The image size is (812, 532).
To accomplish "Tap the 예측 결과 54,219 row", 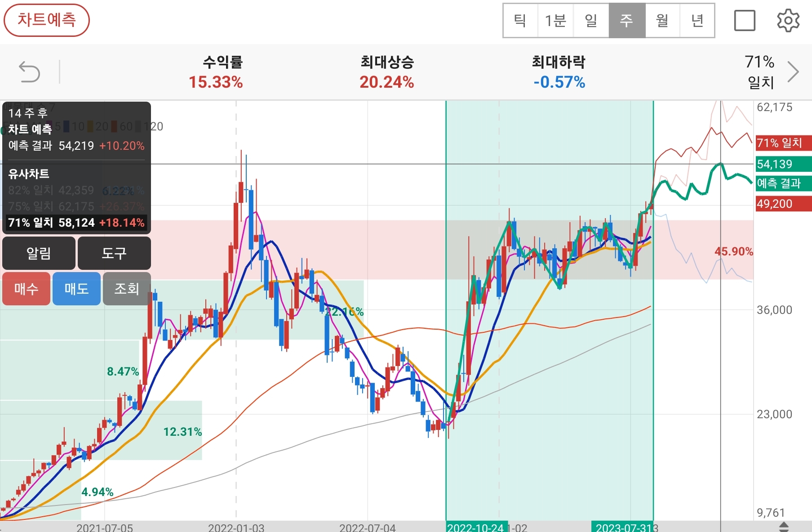I will tap(76, 146).
